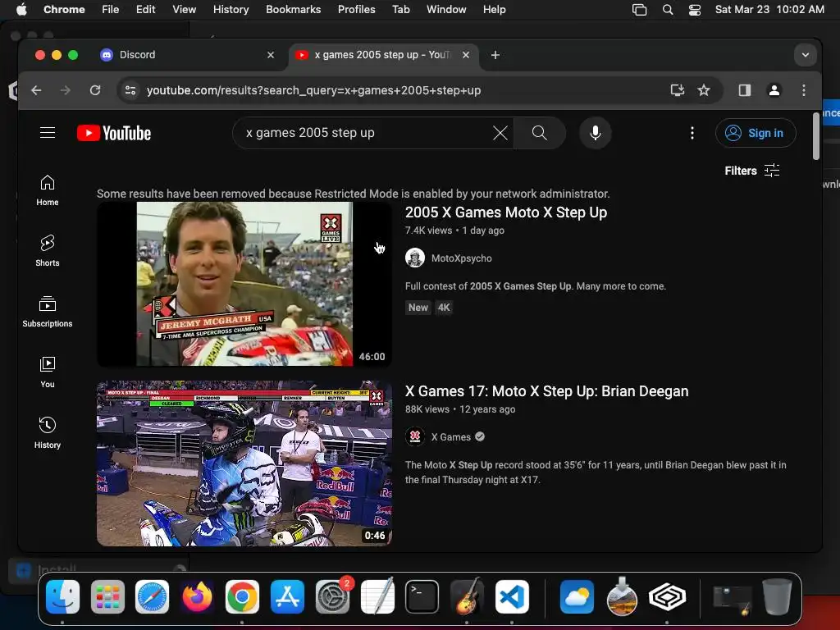Go back with the browser back arrow
The image size is (840, 630).
[36, 90]
